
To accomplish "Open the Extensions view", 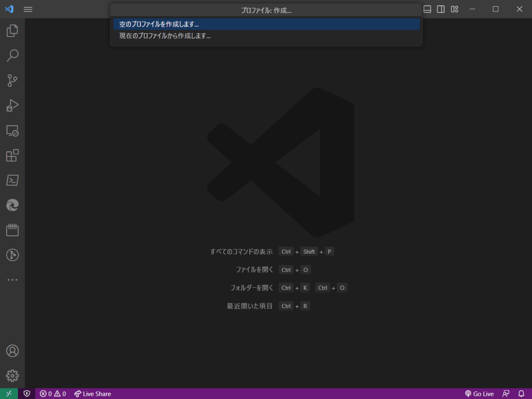I will [x=12, y=155].
